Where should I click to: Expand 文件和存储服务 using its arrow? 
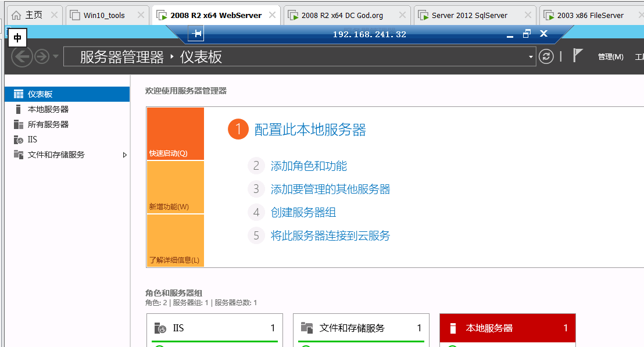pyautogui.click(x=124, y=154)
